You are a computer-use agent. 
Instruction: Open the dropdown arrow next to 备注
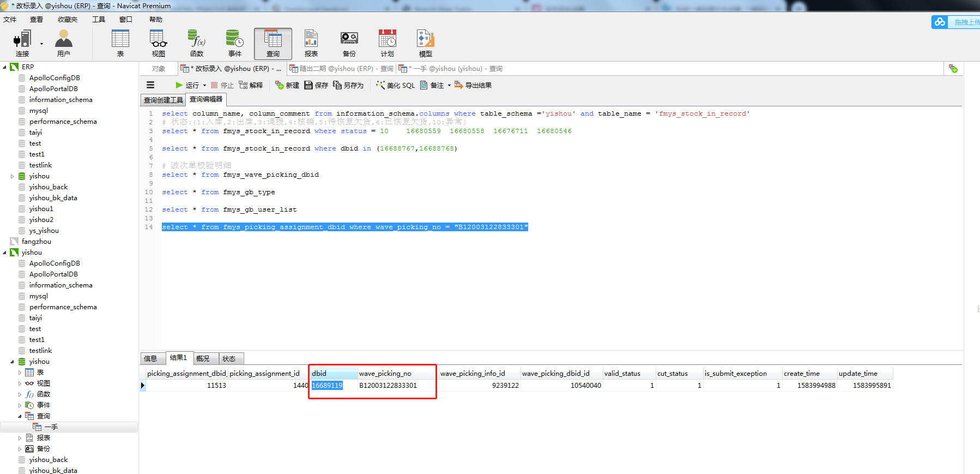pyautogui.click(x=449, y=86)
